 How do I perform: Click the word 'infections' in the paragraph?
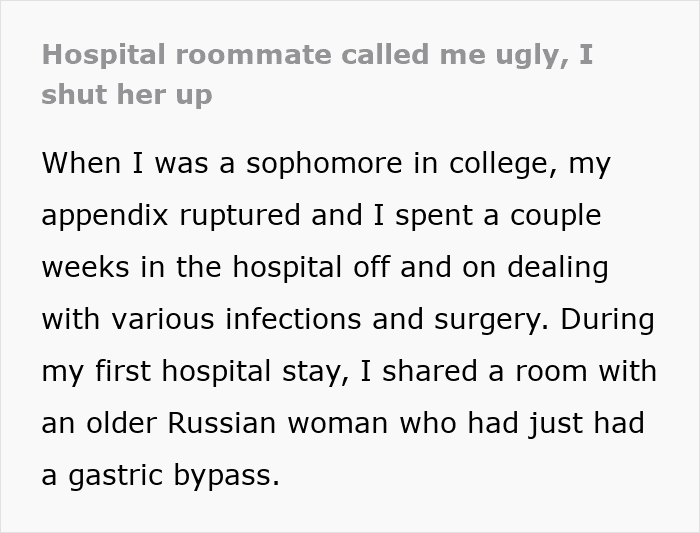(x=293, y=319)
